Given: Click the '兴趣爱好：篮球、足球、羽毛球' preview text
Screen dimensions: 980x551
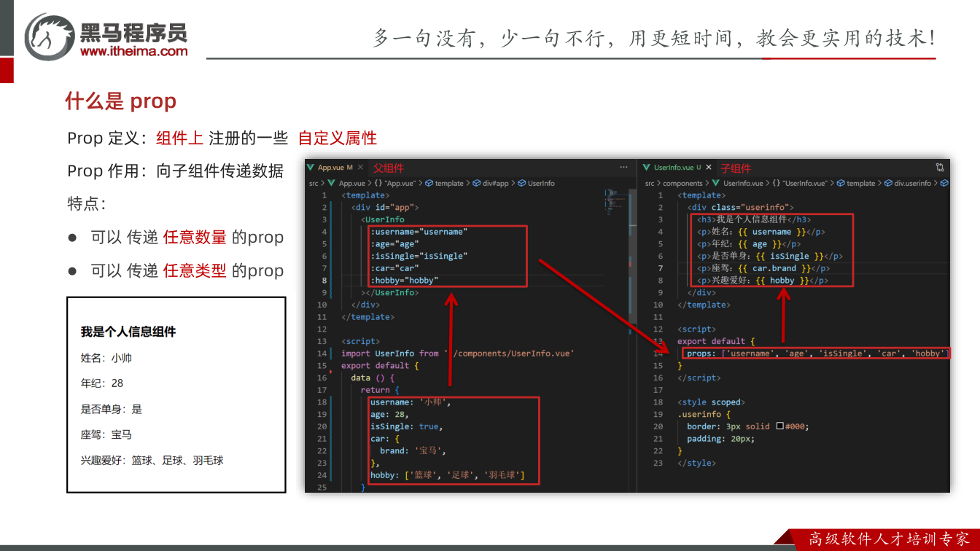Looking at the screenshot, I should click(152, 461).
